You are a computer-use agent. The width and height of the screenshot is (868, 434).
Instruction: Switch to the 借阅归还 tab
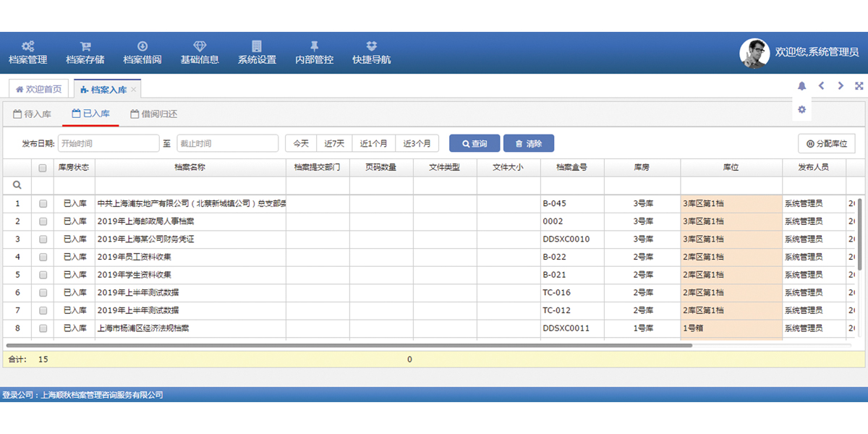pos(153,114)
